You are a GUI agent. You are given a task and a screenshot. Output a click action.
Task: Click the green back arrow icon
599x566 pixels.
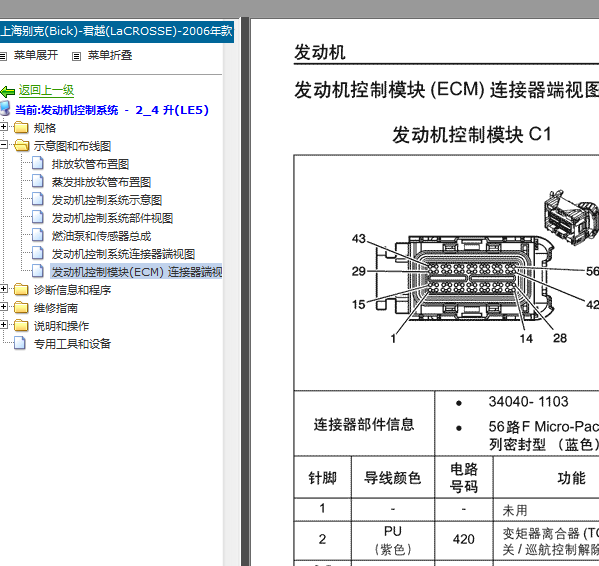pos(8,92)
